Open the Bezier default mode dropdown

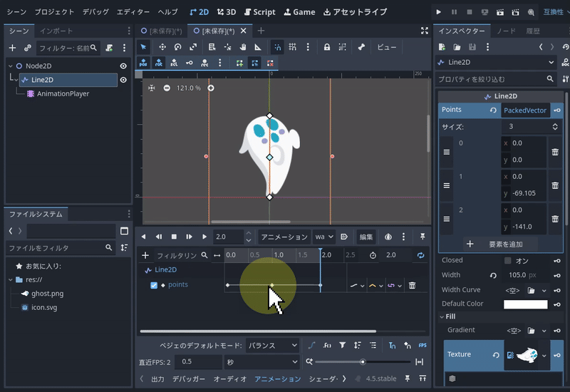(273, 345)
